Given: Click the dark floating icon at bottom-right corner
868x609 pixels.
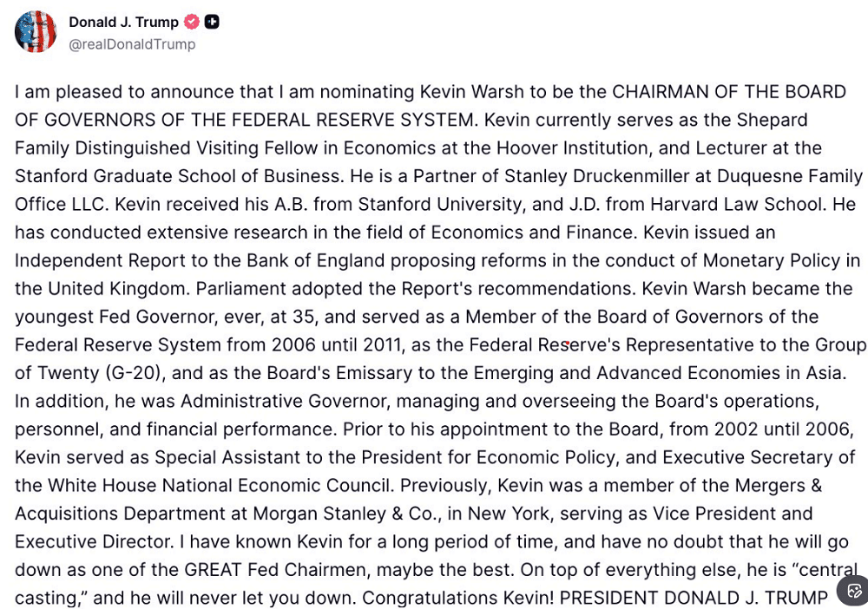Looking at the screenshot, I should (852, 591).
